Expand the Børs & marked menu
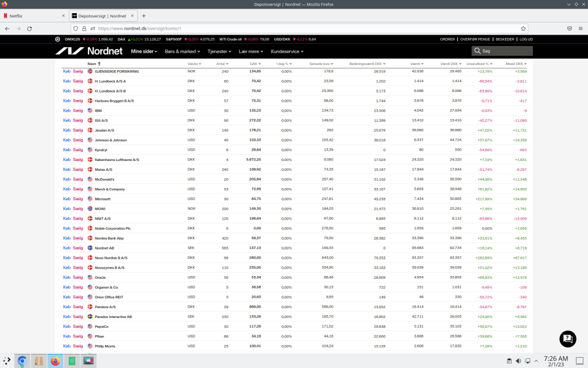 pos(183,51)
